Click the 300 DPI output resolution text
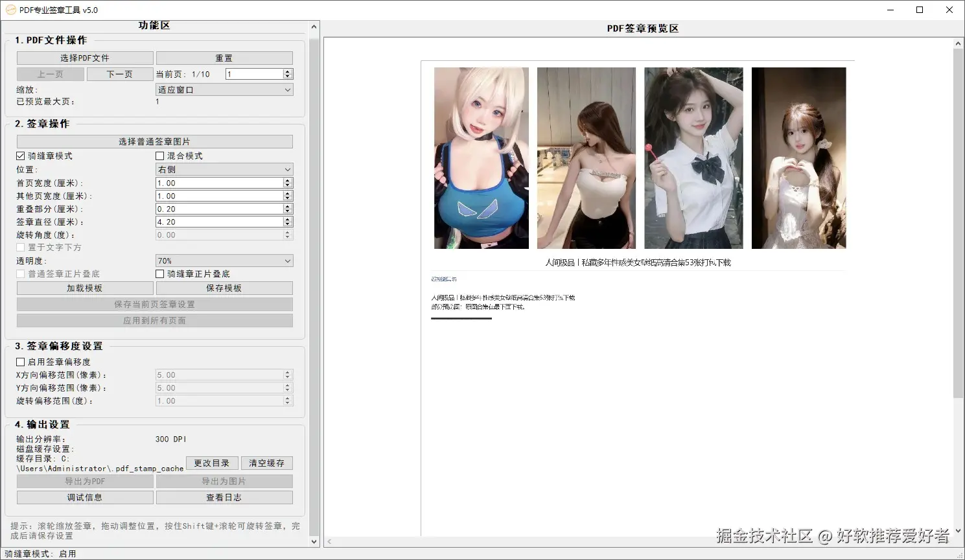The image size is (965, 560). (x=171, y=439)
